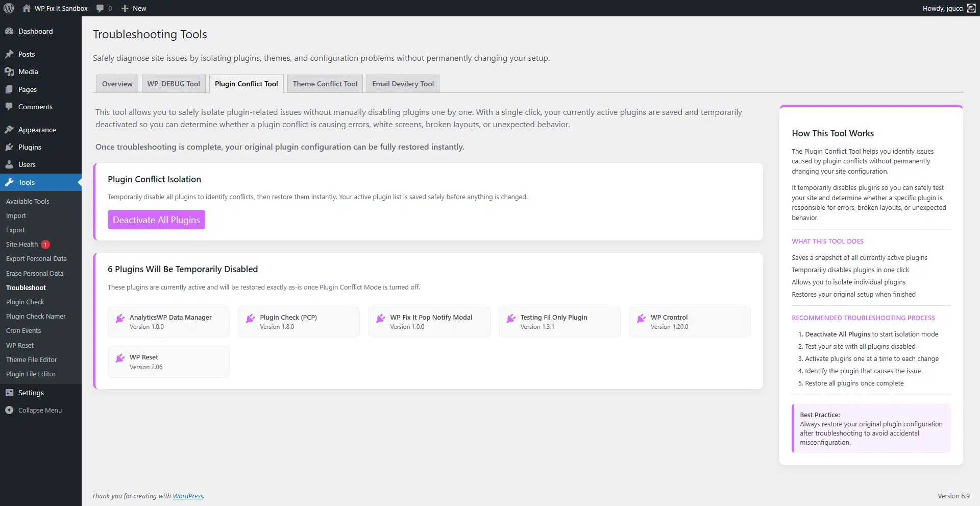Expand the New menu in the admin bar
This screenshot has height=506, width=980.
tap(133, 8)
